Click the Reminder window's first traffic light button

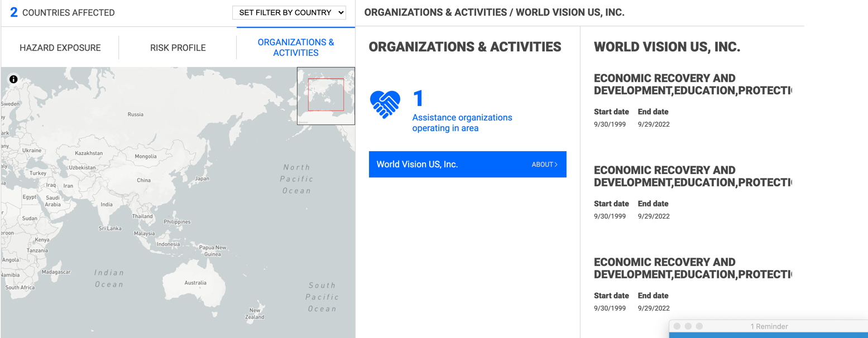click(x=677, y=326)
